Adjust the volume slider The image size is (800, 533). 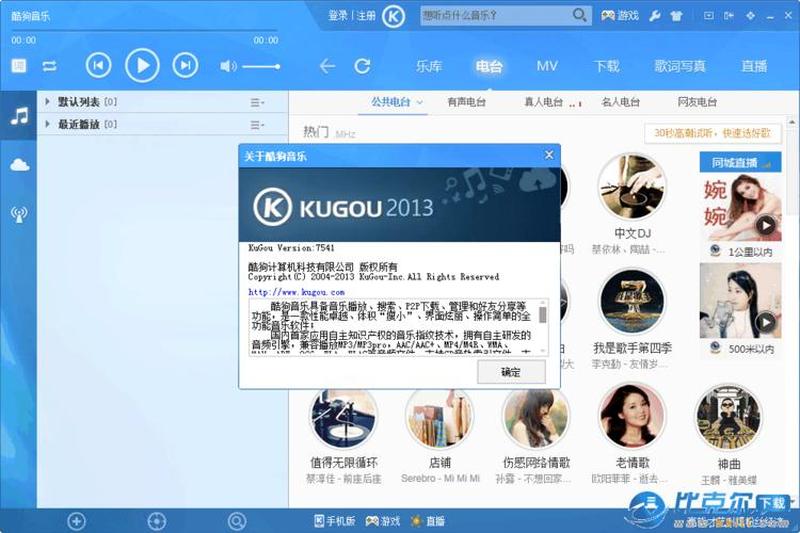(x=261, y=66)
